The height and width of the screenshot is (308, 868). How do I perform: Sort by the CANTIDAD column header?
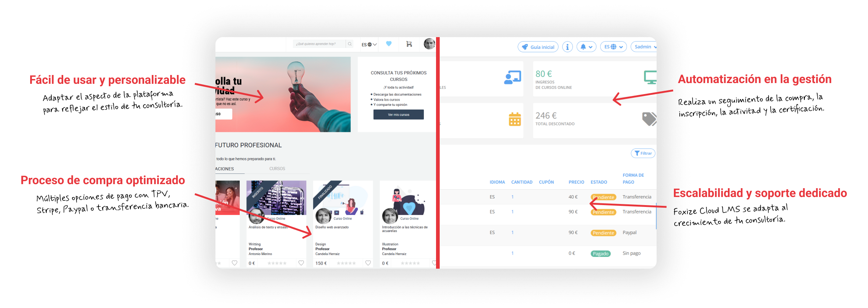(522, 182)
